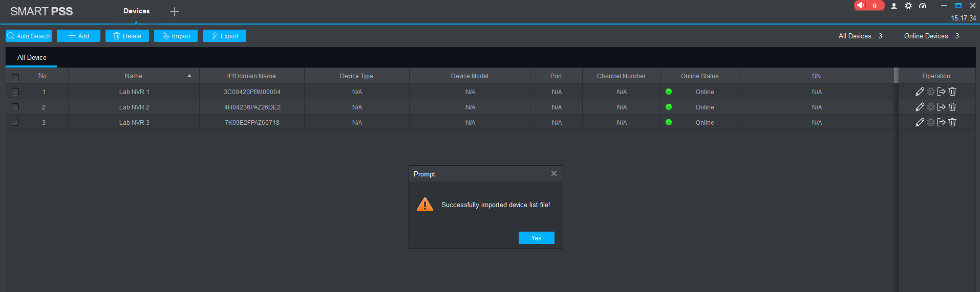Tick the checkbox for Lab NVR 1
Screen dimensions: 980x292
(15, 92)
